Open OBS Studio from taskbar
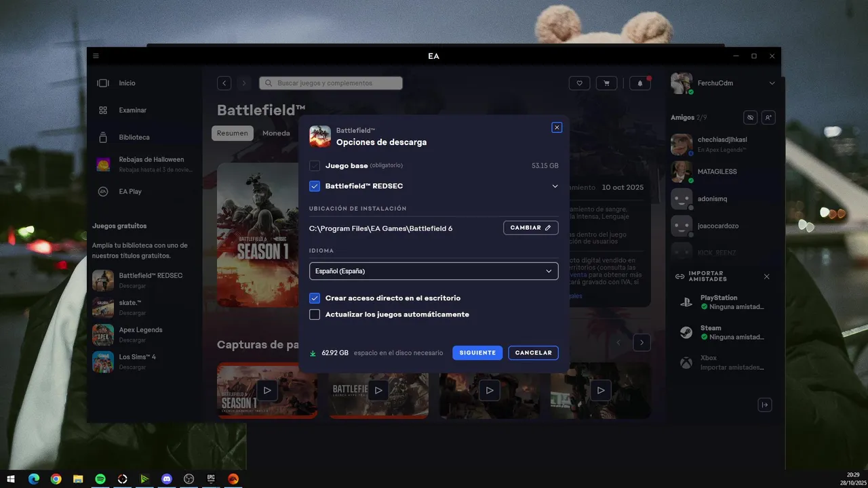The height and width of the screenshot is (488, 868). [189, 479]
